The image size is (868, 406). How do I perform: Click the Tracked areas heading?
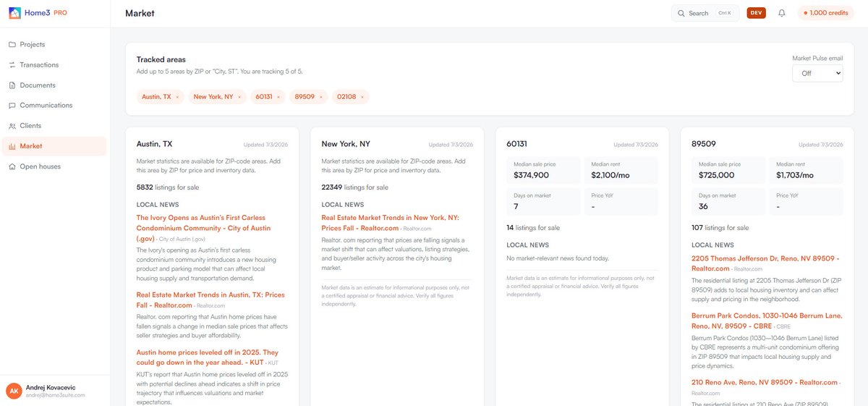(161, 59)
